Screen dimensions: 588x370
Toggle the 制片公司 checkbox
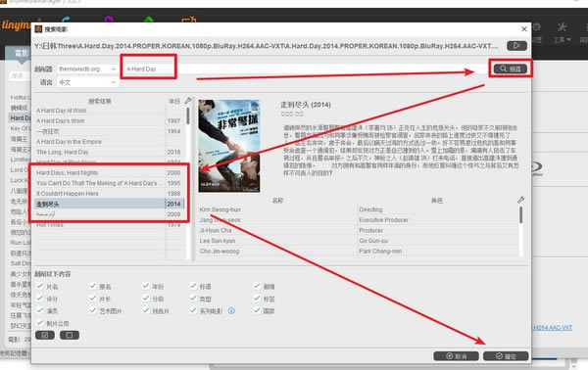pos(40,322)
